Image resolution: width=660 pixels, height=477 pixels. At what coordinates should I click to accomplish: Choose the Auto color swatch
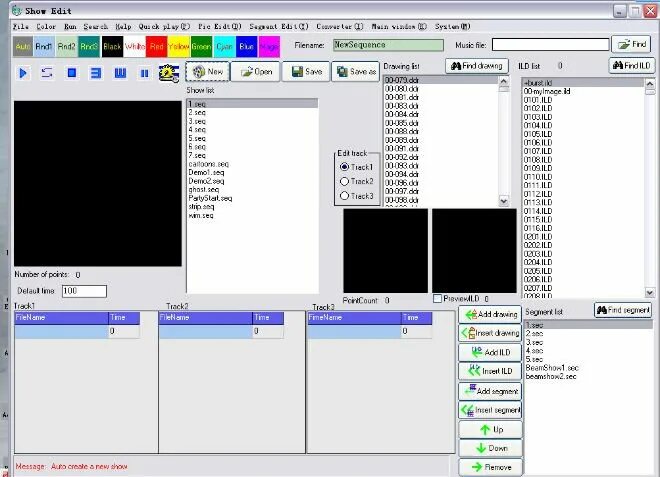tap(23, 46)
